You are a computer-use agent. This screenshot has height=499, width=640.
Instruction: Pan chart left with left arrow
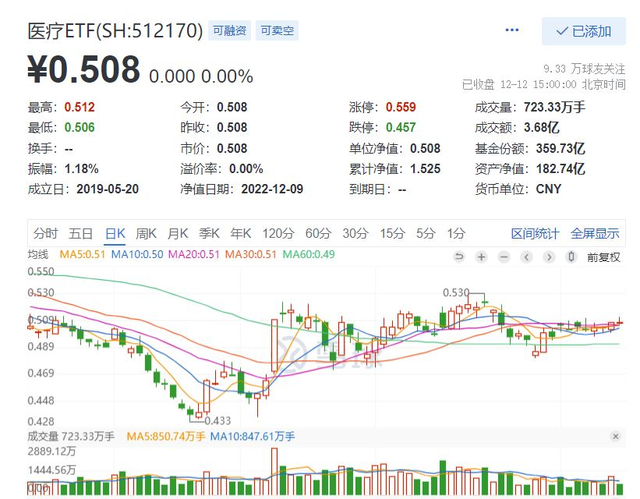click(x=527, y=257)
